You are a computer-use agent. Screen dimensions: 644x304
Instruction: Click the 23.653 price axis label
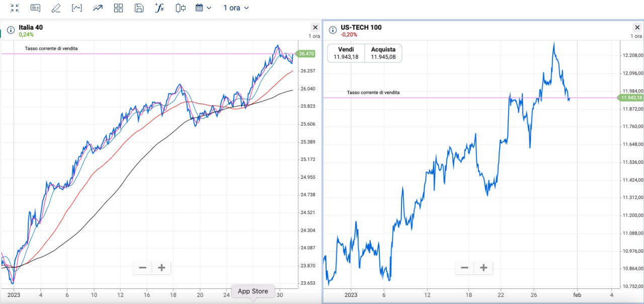[307, 283]
